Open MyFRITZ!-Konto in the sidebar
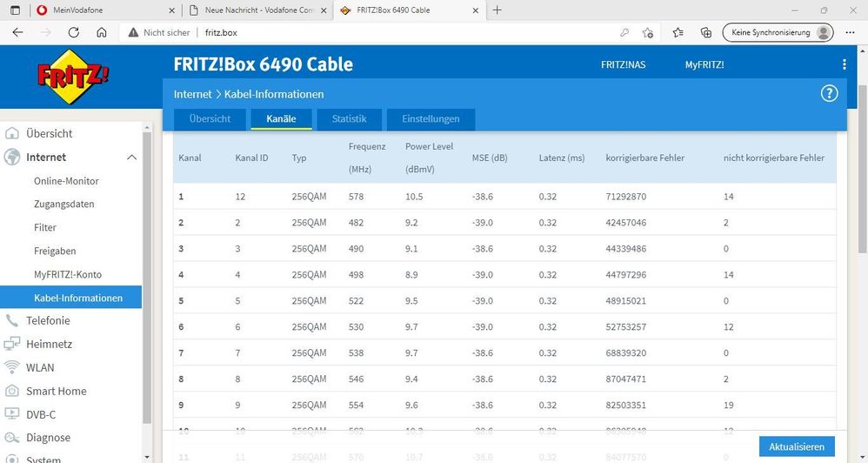 tap(68, 274)
